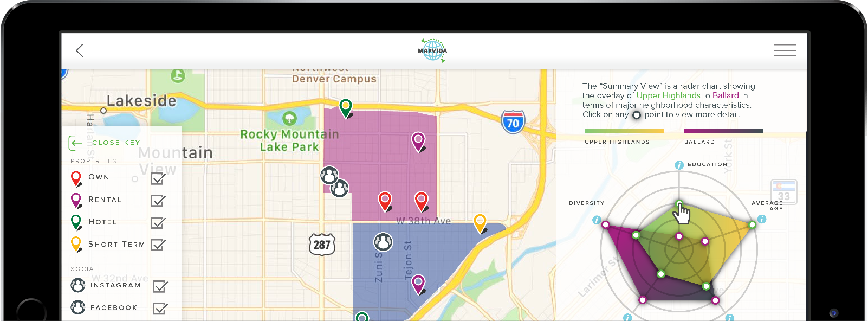This screenshot has width=868, height=321.
Task: Click the yellow Short Term pin in legend
Action: point(76,245)
